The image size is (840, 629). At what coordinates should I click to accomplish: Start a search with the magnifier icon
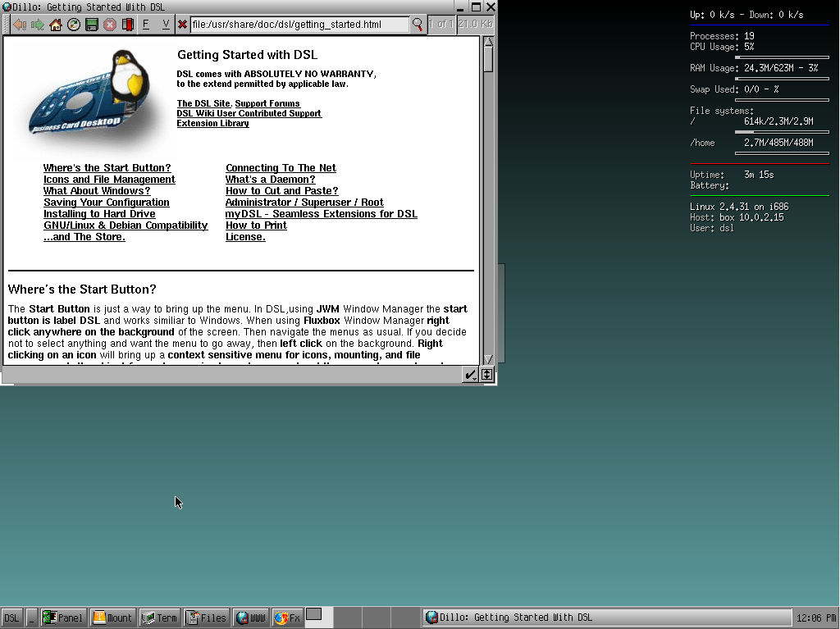click(x=418, y=25)
